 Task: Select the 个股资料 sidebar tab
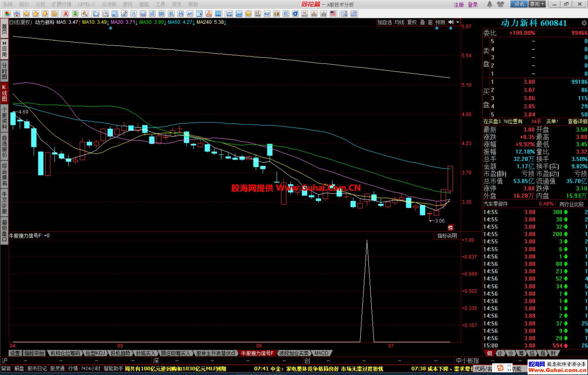click(4, 118)
